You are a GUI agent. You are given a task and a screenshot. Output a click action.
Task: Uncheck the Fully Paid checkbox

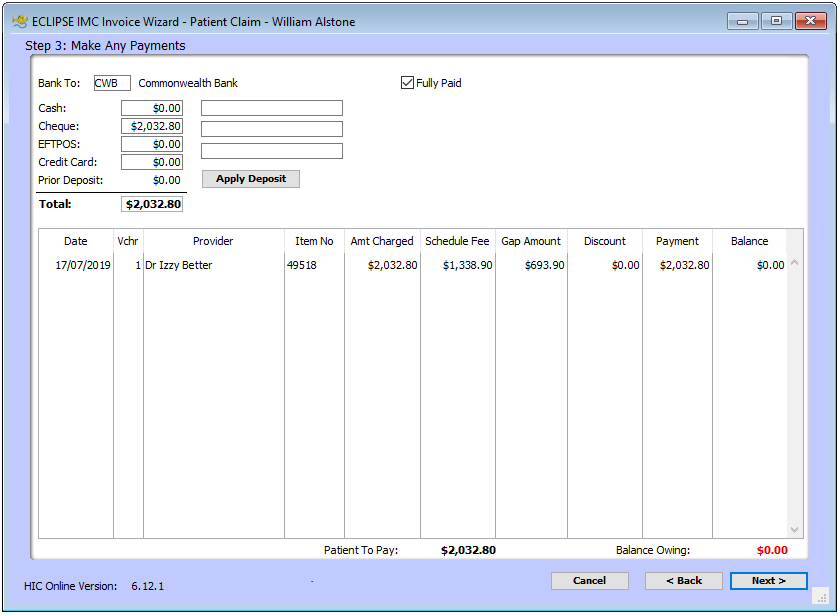point(407,83)
